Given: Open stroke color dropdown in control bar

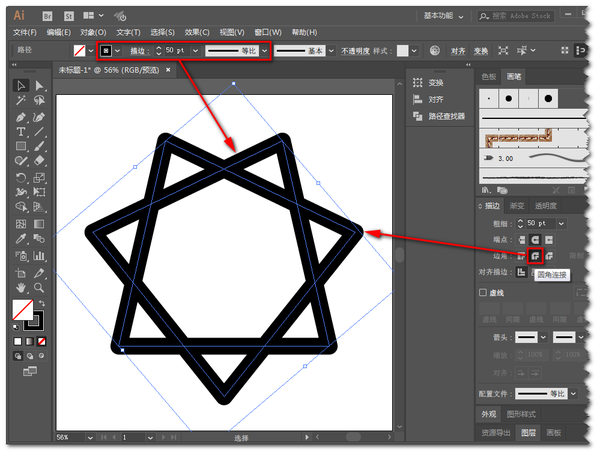Looking at the screenshot, I should (x=117, y=50).
